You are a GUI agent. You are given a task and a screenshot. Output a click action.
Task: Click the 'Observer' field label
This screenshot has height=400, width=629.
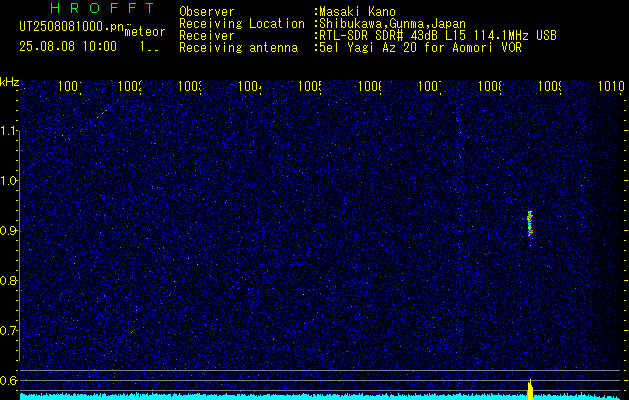click(207, 12)
